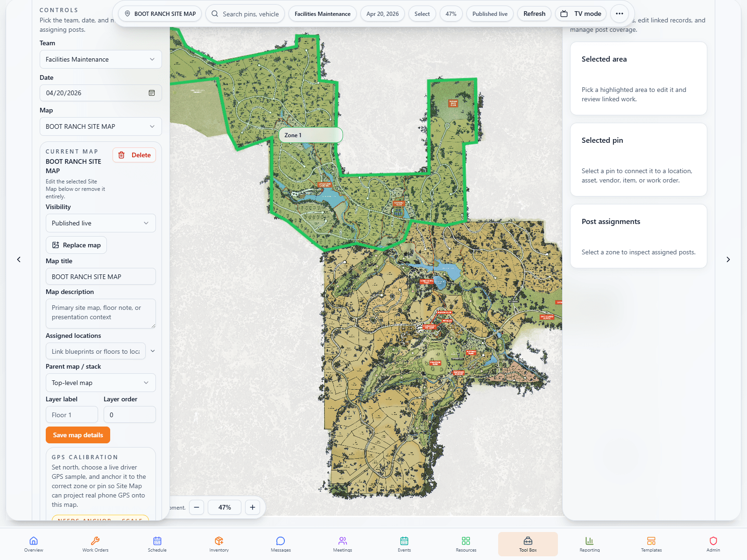
Task: Click the more options ellipsis icon
Action: (x=619, y=14)
